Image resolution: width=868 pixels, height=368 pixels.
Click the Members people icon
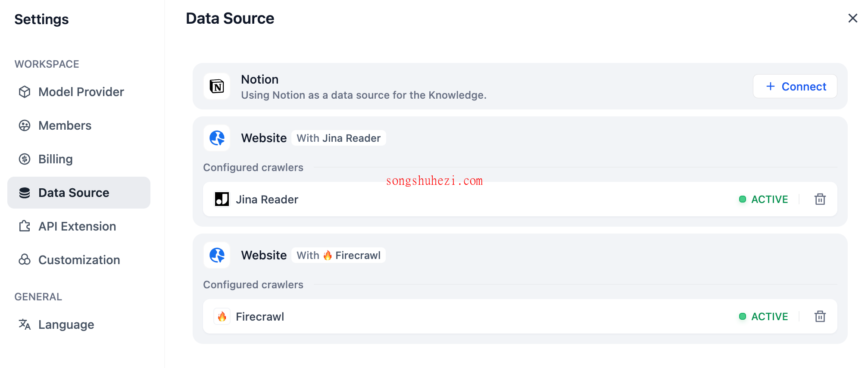point(25,125)
